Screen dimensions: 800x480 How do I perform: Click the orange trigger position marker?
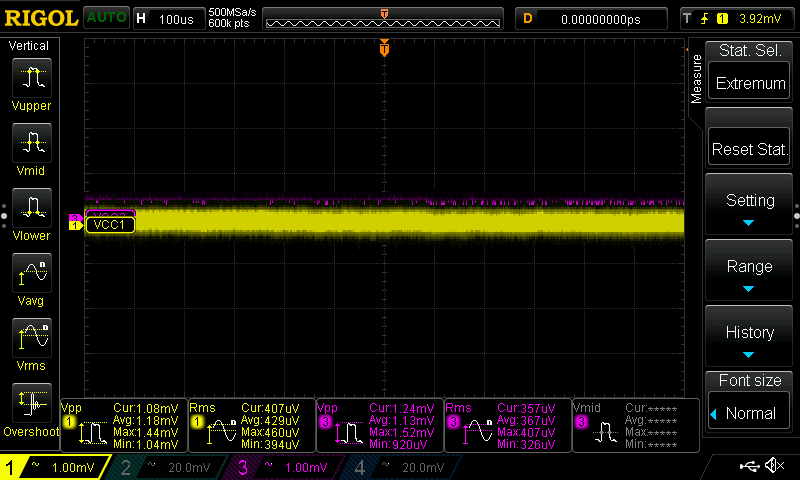pos(384,48)
